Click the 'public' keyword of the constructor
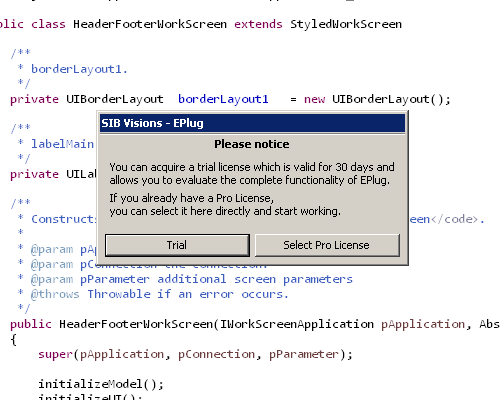The height and width of the screenshot is (400, 500). [x=31, y=324]
